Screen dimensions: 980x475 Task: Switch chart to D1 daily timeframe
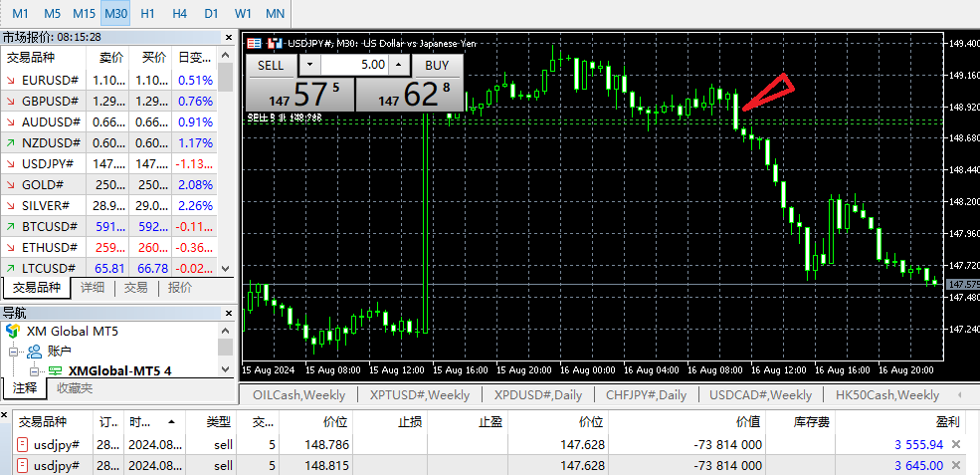pyautogui.click(x=211, y=13)
